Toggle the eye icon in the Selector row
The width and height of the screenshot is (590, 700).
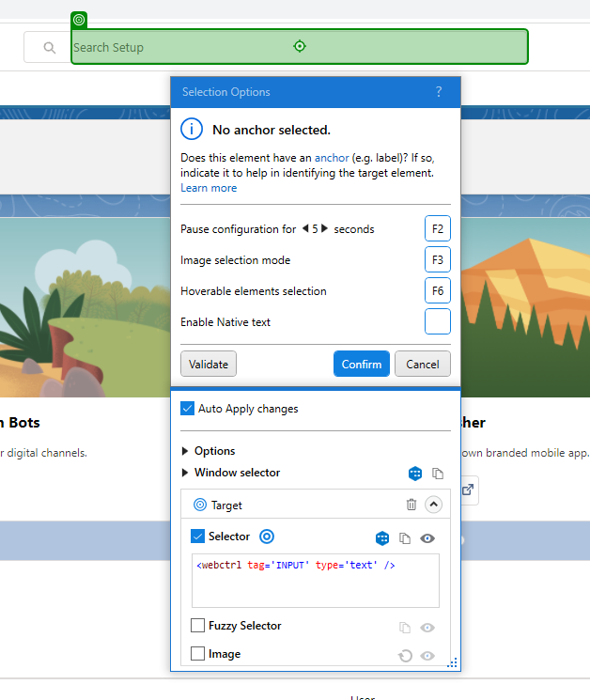(427, 538)
